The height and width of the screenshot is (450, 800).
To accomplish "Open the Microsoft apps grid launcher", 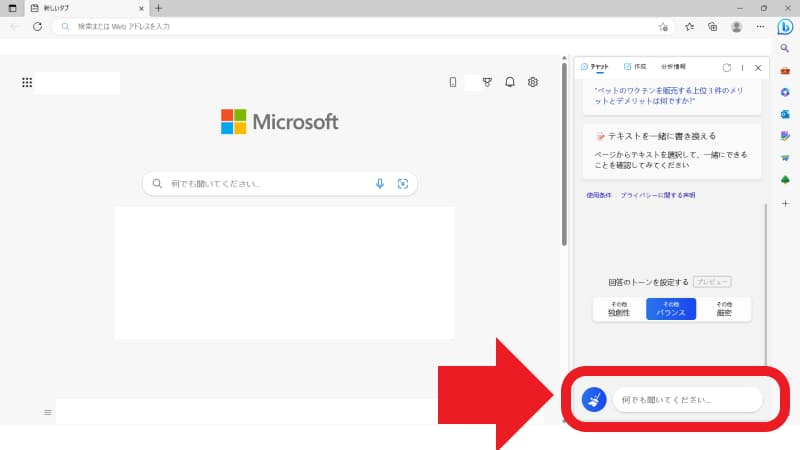I will click(27, 82).
